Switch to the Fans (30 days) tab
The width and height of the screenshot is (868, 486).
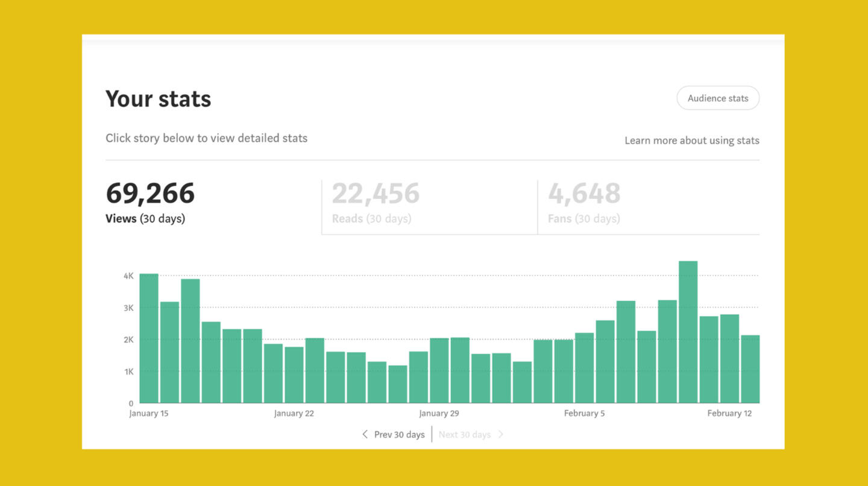583,219
